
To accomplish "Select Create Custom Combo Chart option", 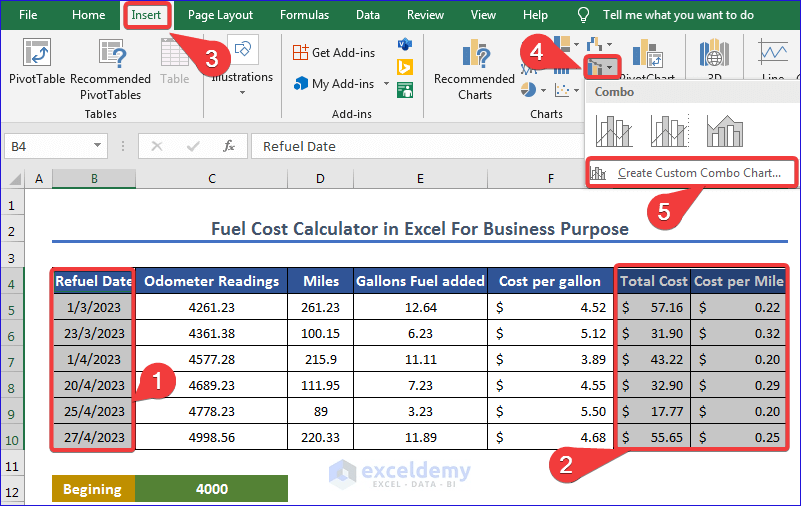I will pyautogui.click(x=691, y=173).
